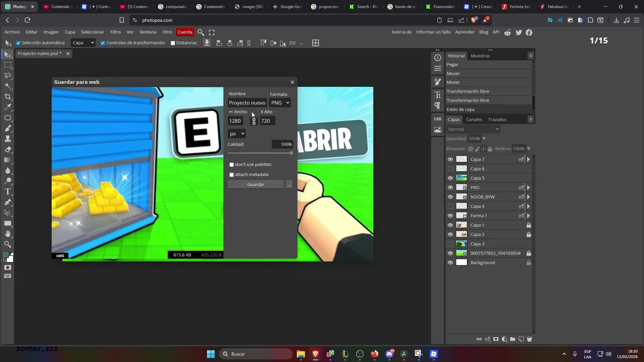
Task: Select the Magic Wand tool
Action: (x=8, y=86)
